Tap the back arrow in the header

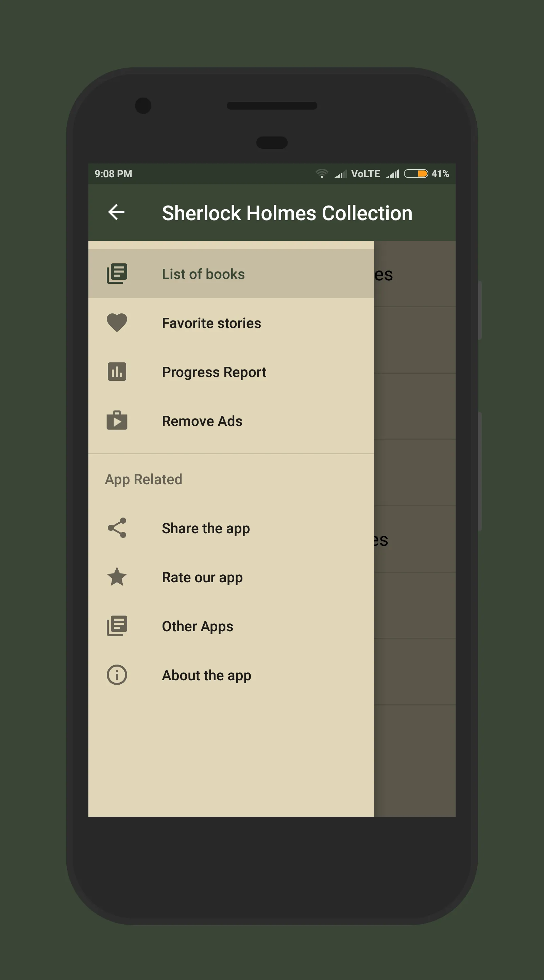[116, 212]
